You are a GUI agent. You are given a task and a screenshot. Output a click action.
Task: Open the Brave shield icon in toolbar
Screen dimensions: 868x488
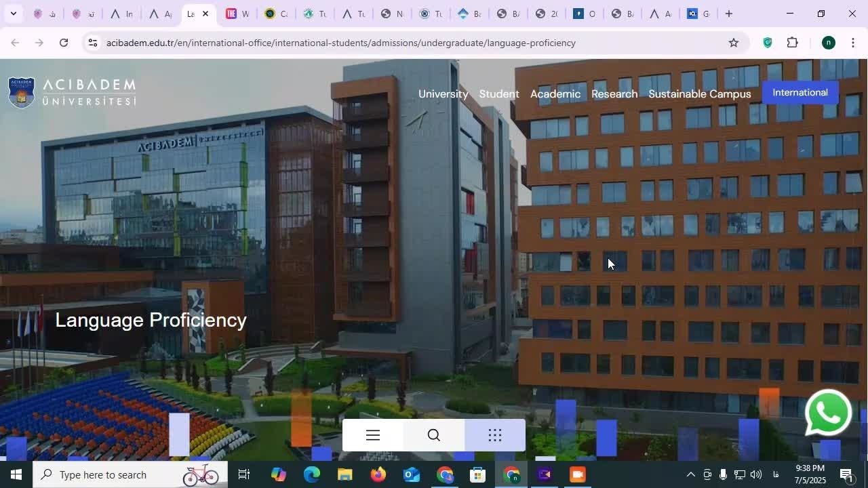tap(768, 43)
